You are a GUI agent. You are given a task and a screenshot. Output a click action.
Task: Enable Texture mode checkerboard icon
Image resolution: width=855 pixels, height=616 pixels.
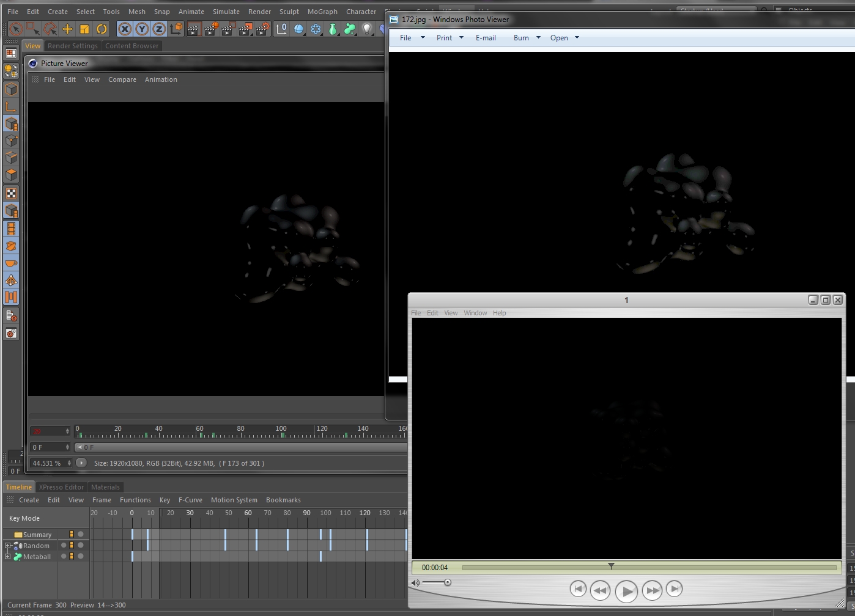click(x=11, y=193)
